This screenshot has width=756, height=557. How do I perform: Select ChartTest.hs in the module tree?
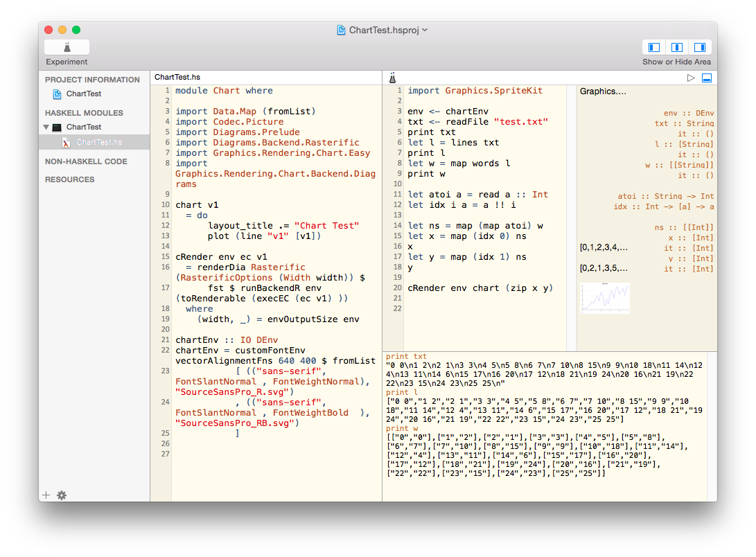coord(99,143)
